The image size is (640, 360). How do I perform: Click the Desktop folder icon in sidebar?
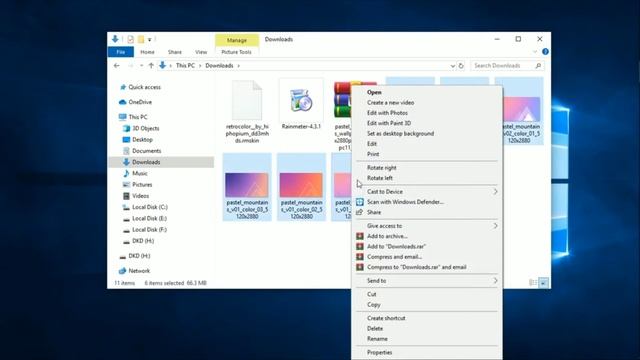click(127, 140)
